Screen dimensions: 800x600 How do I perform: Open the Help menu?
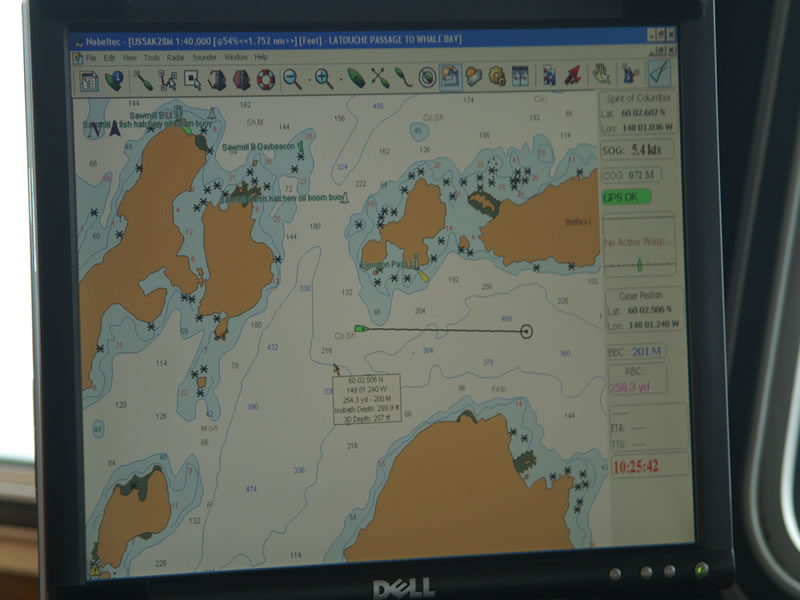tap(261, 57)
